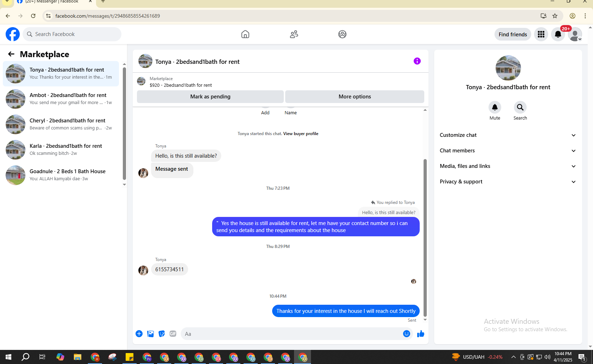
Task: Open the Chrome three-dot menu
Action: (x=585, y=16)
